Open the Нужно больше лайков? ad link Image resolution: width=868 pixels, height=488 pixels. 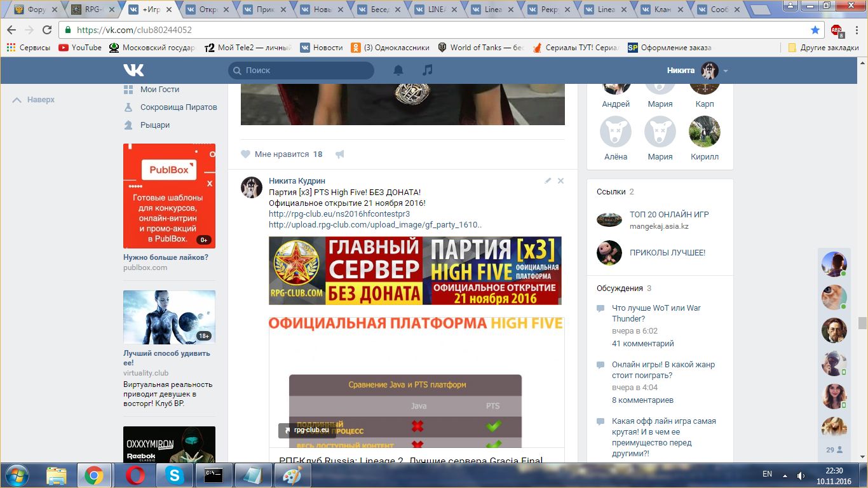point(166,258)
